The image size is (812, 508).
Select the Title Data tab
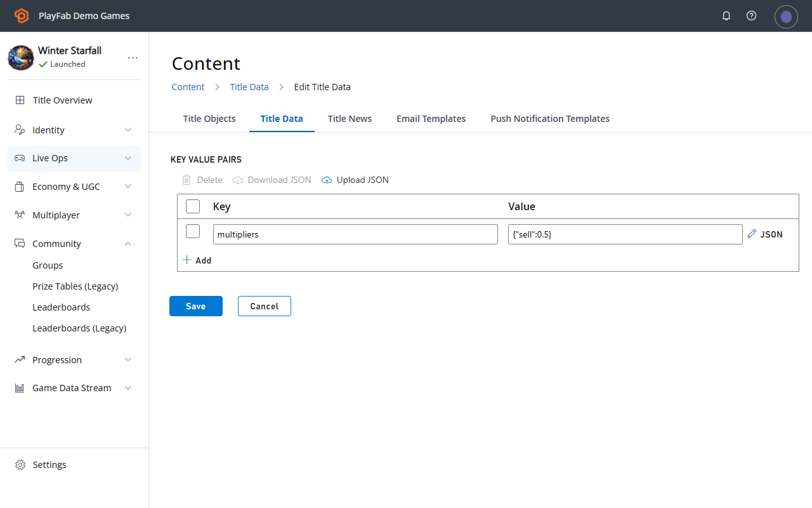click(x=282, y=119)
